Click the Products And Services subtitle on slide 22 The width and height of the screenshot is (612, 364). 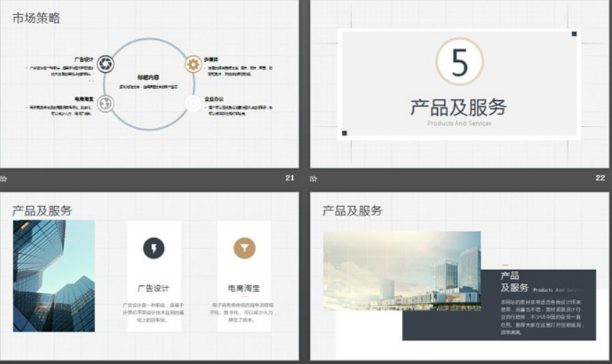pyautogui.click(x=459, y=124)
